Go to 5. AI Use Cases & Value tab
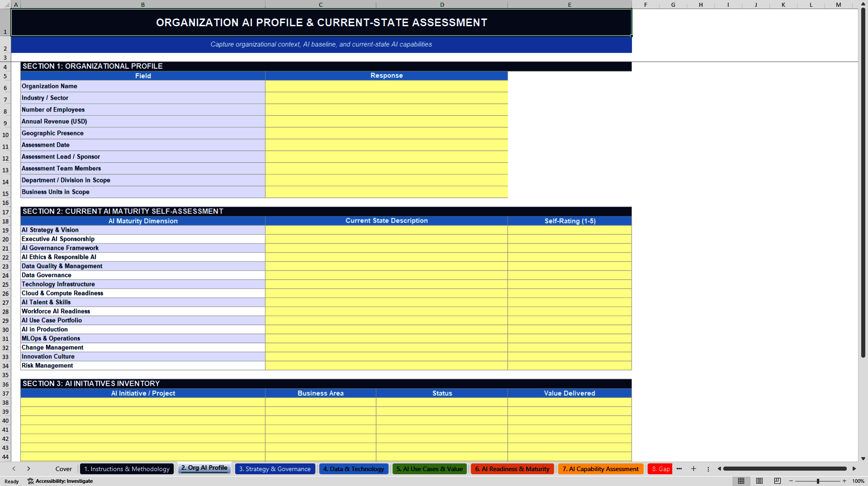Screen dimensions: 868x486 [429, 469]
